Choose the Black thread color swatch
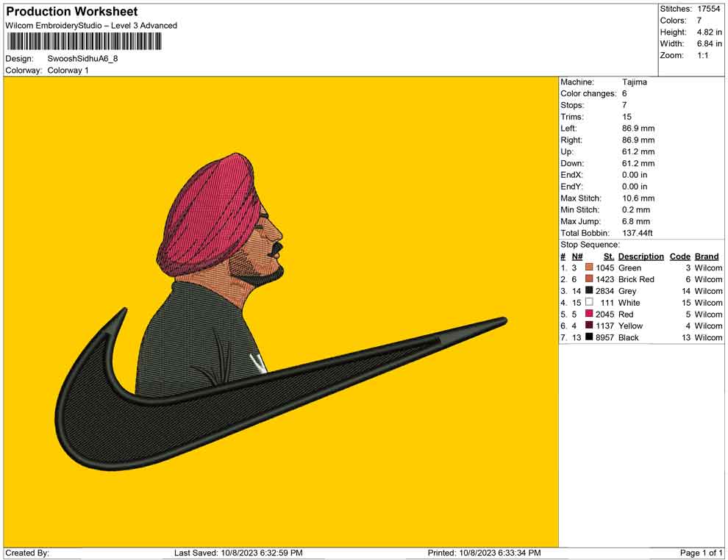This screenshot has width=728, height=560. pyautogui.click(x=589, y=337)
